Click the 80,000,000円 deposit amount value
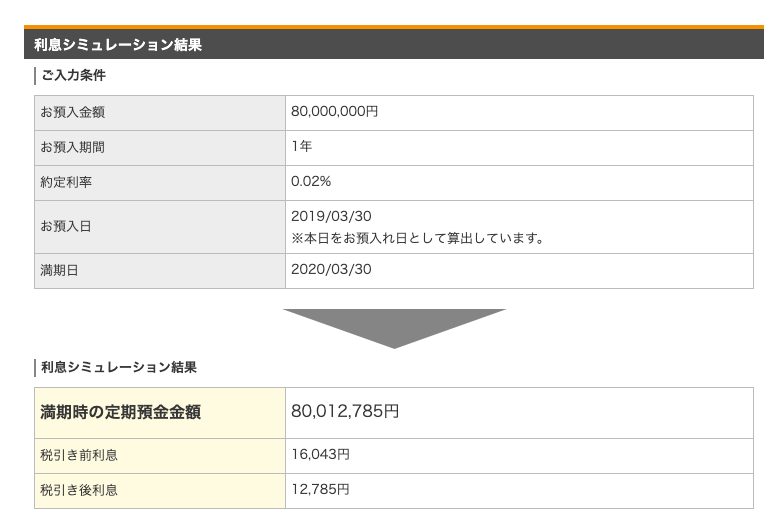The height and width of the screenshot is (522, 775). coord(334,112)
